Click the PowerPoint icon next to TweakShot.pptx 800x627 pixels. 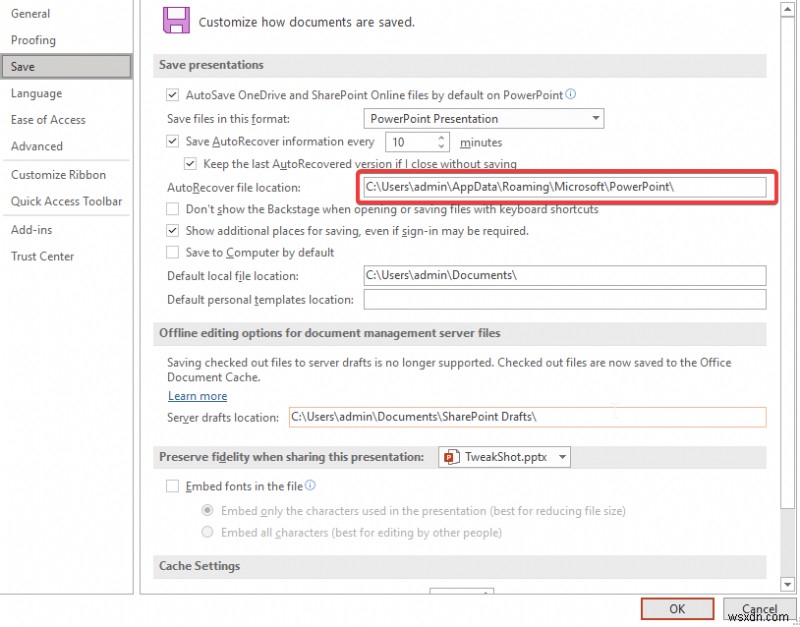click(450, 457)
